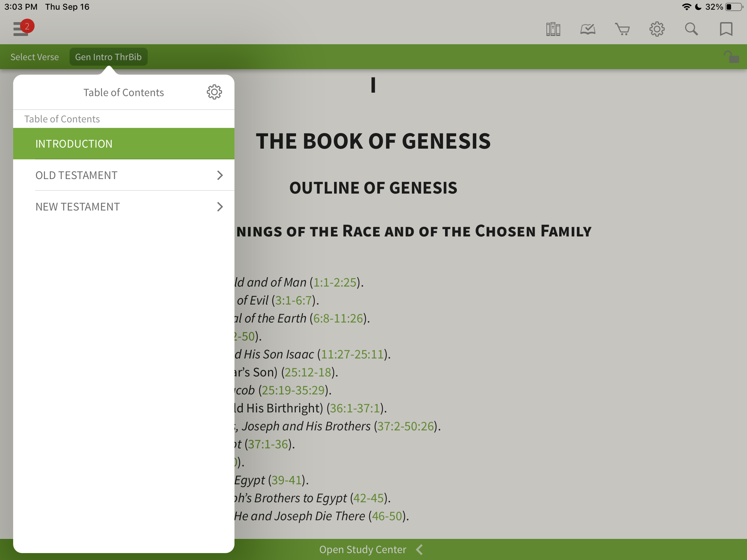Viewport: 747px width, 560px height.
Task: Open the store cart icon
Action: coord(622,29)
